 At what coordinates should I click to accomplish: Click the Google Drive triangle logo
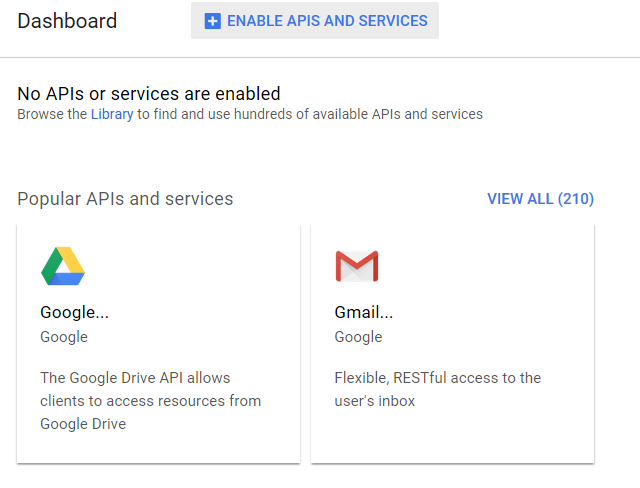click(x=63, y=266)
